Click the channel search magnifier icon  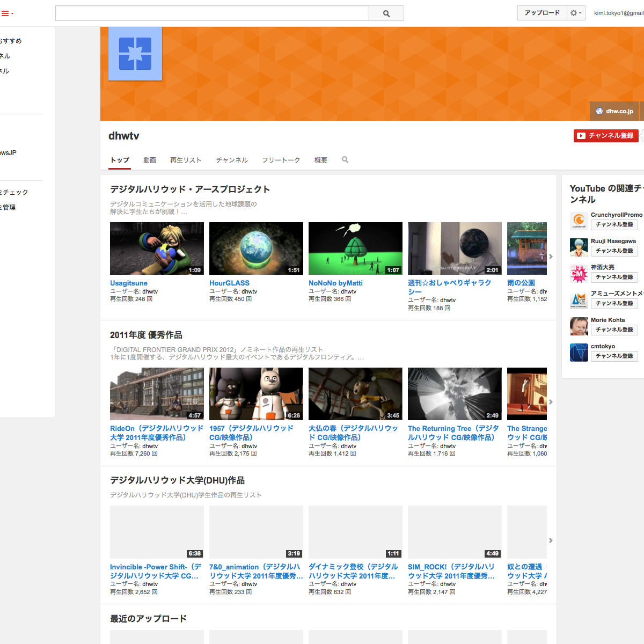345,160
